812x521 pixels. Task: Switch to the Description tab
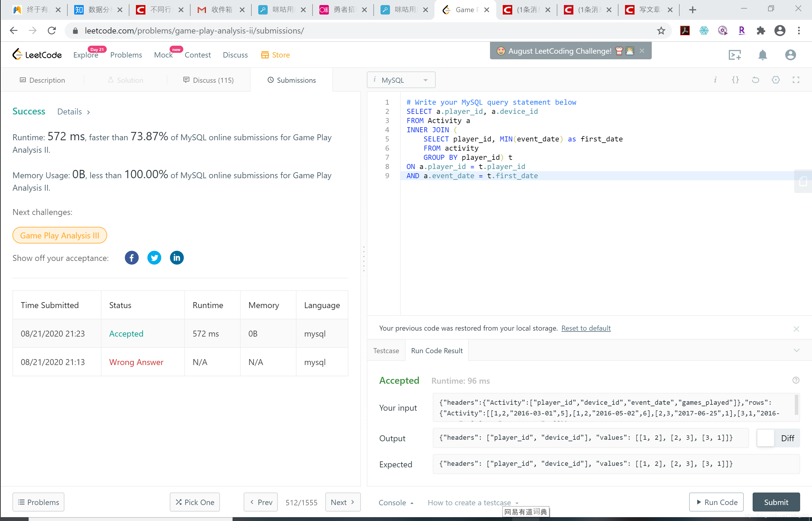(42, 80)
